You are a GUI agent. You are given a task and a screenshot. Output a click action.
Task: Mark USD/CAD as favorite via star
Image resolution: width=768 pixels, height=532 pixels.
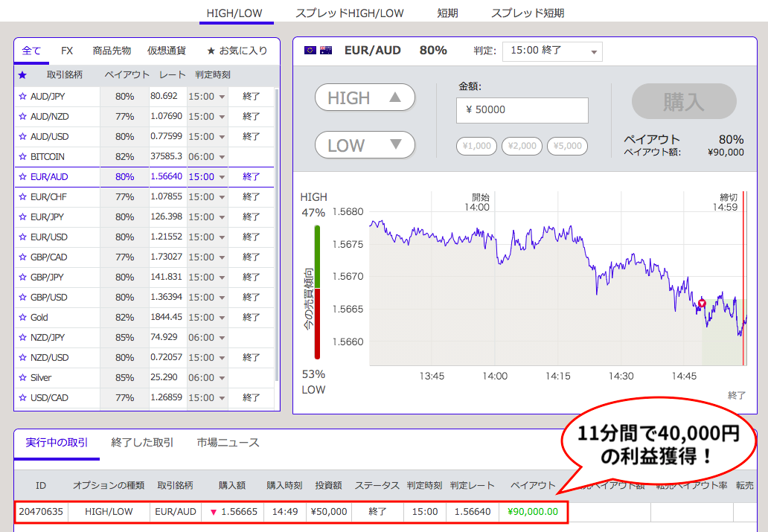point(22,398)
